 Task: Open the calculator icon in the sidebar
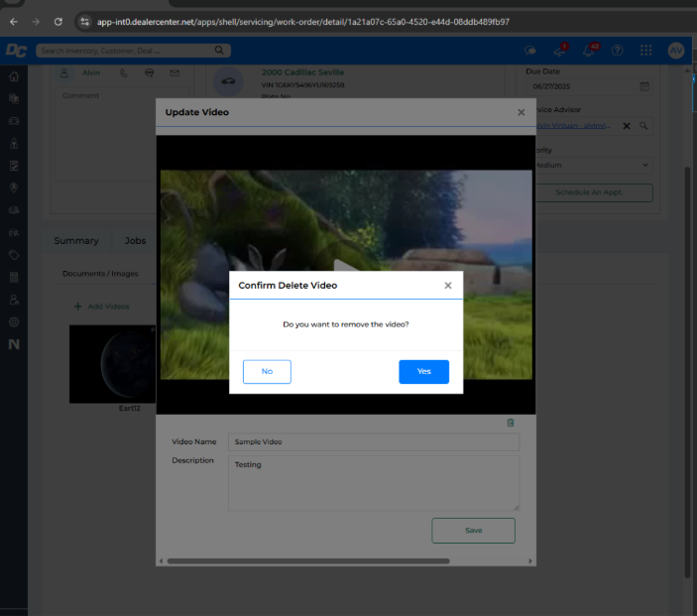[14, 278]
